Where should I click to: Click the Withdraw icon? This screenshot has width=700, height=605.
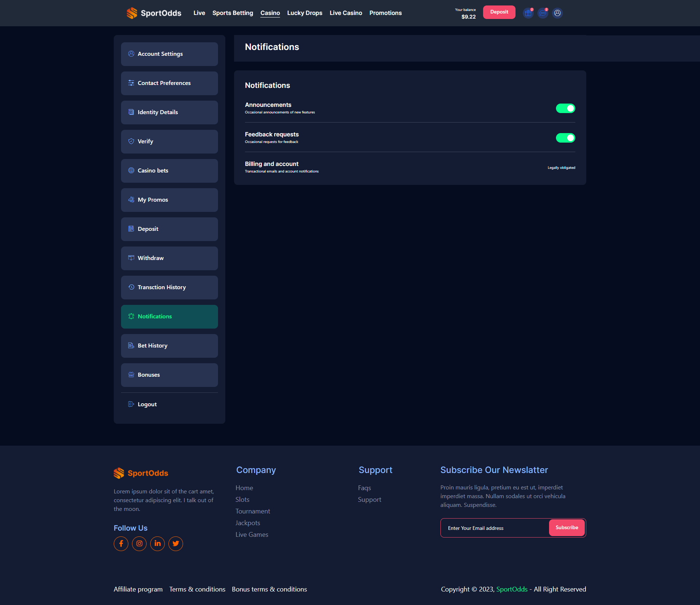[x=131, y=258]
